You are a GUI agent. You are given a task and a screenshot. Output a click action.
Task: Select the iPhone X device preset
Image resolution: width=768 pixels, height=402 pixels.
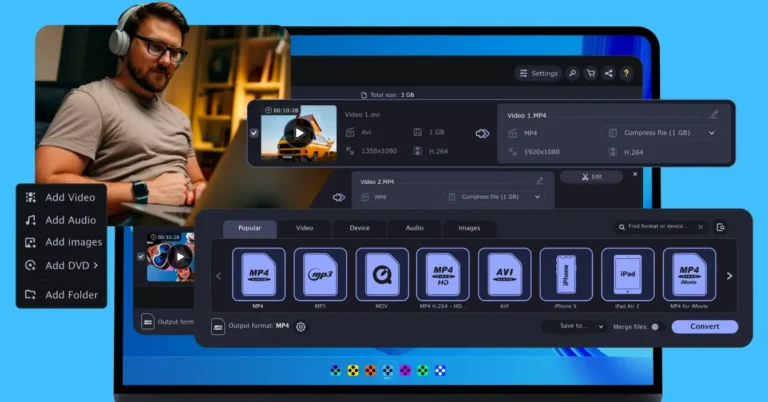point(566,274)
